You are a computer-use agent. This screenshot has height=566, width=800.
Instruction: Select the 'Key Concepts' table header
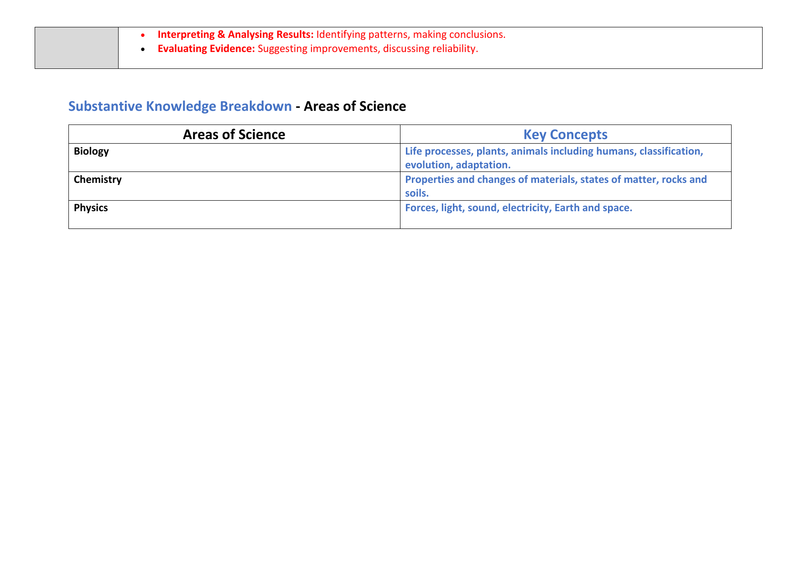coord(565,134)
